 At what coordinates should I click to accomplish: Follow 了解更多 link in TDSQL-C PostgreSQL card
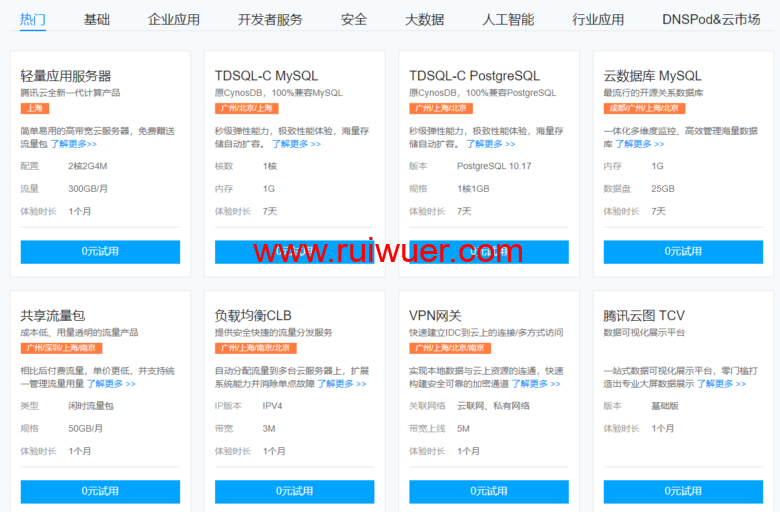tap(491, 144)
